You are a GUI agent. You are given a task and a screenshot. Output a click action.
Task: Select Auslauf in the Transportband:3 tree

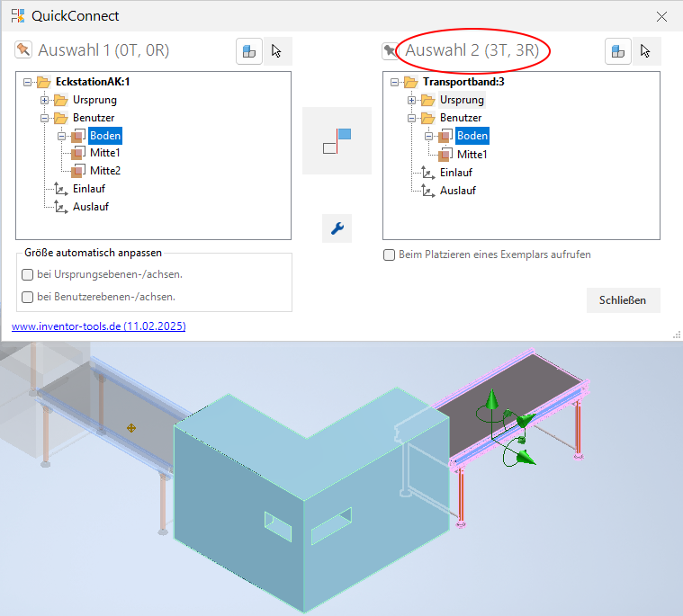(x=458, y=191)
